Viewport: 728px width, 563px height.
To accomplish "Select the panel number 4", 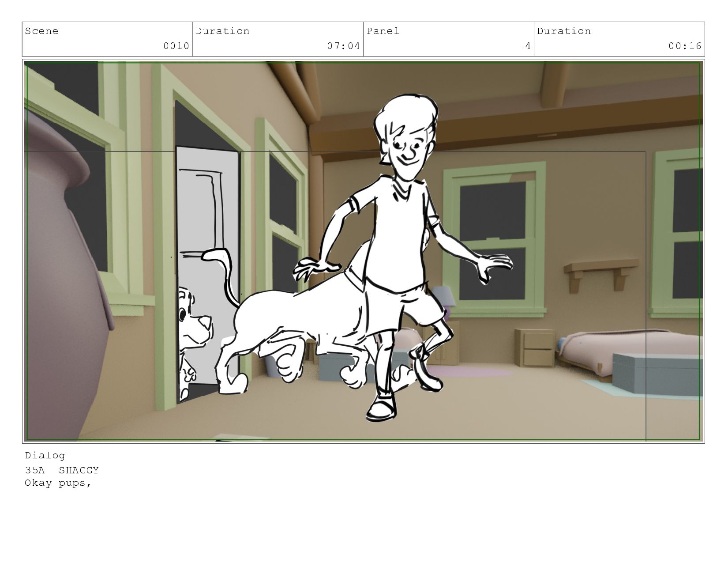I will pyautogui.click(x=528, y=46).
